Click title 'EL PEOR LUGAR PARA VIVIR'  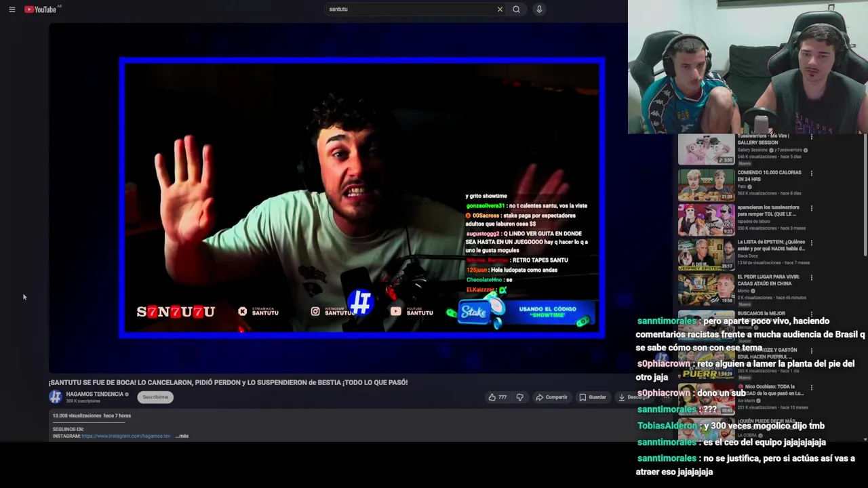768,280
